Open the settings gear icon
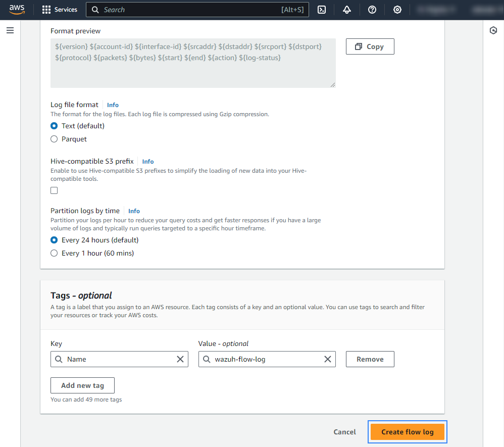This screenshot has height=447, width=504. point(397,10)
